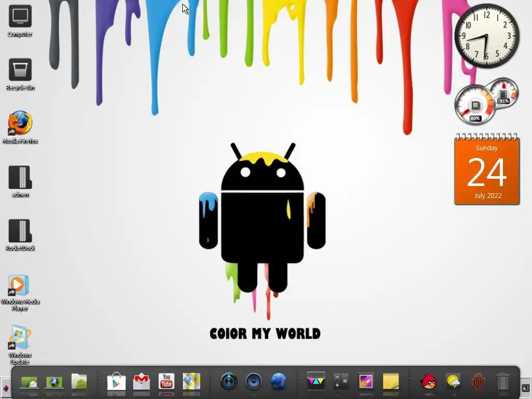
Task: Open Gmail from the dock
Action: tap(141, 381)
